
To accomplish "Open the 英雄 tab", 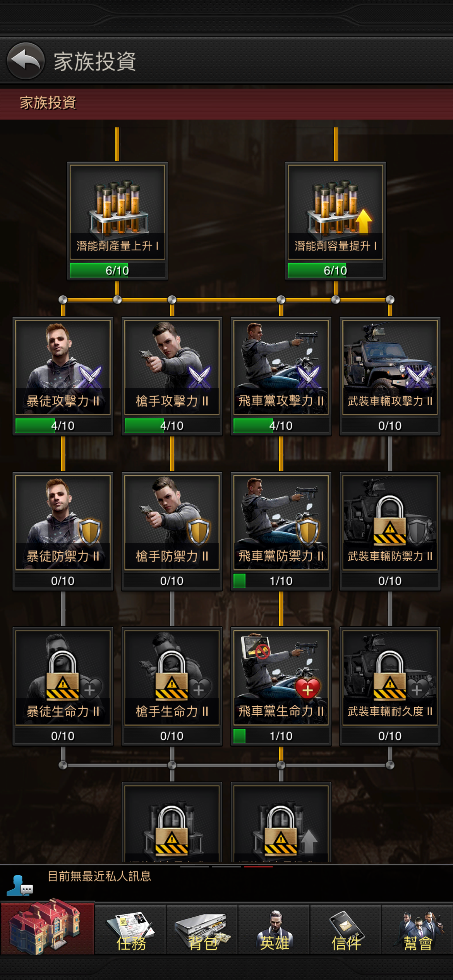I will (x=274, y=930).
